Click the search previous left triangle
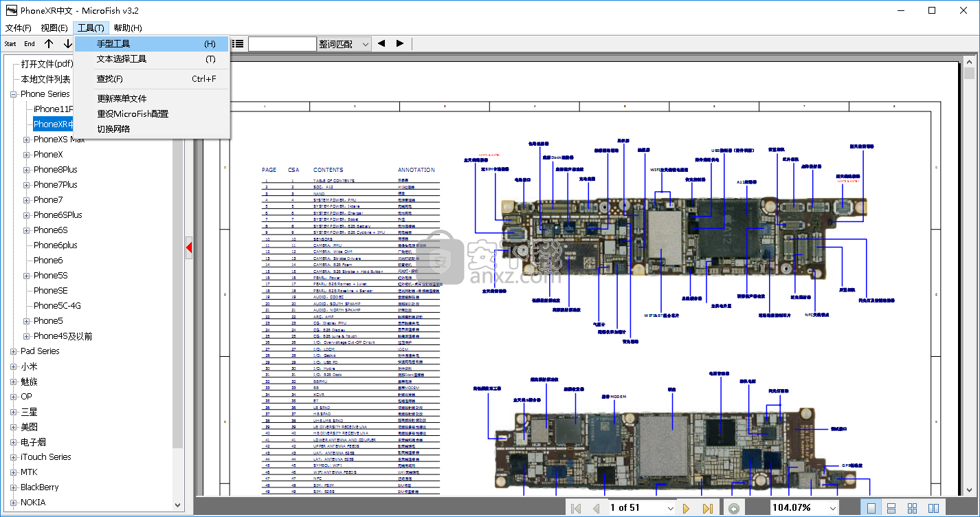 pos(381,44)
